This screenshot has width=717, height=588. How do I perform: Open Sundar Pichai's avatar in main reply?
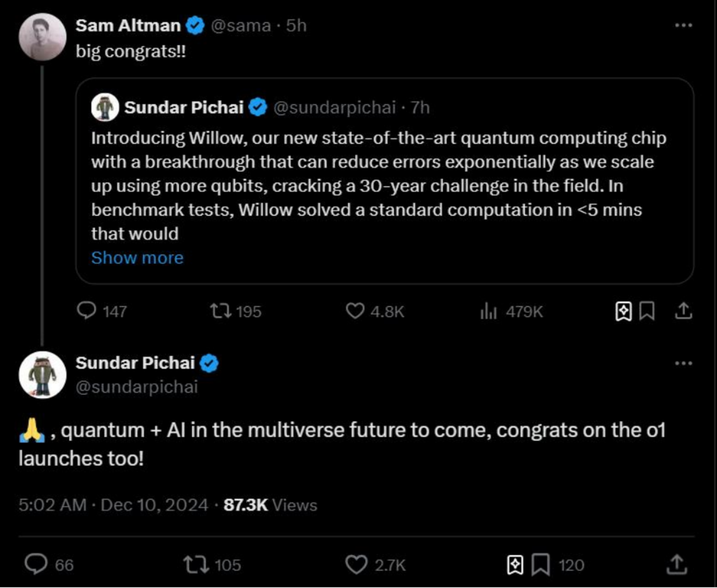click(42, 375)
